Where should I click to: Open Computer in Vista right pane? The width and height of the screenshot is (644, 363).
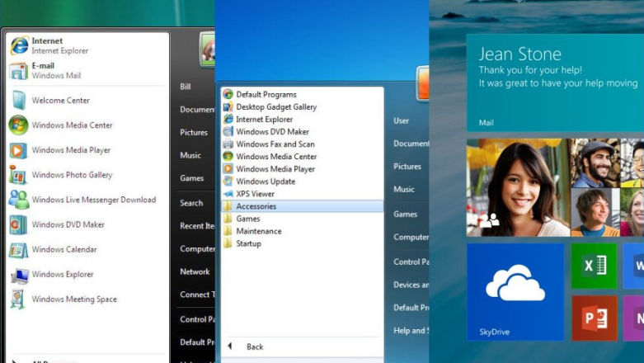click(197, 249)
